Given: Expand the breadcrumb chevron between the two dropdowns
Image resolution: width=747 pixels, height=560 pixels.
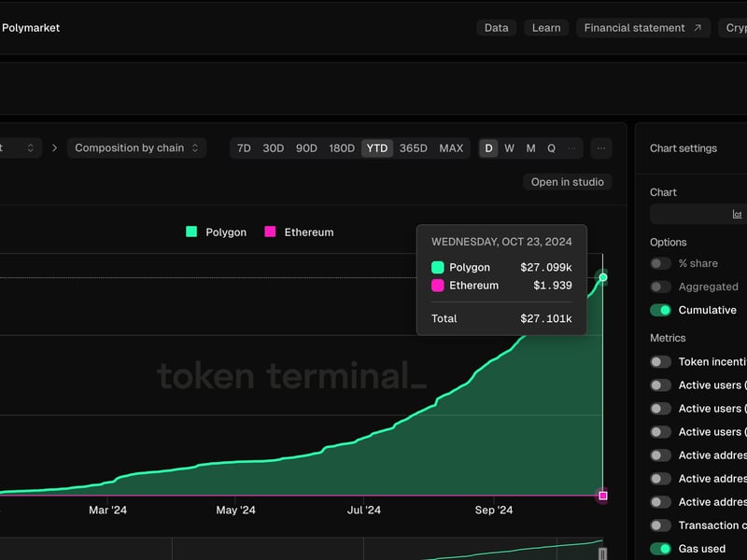Looking at the screenshot, I should [x=54, y=147].
